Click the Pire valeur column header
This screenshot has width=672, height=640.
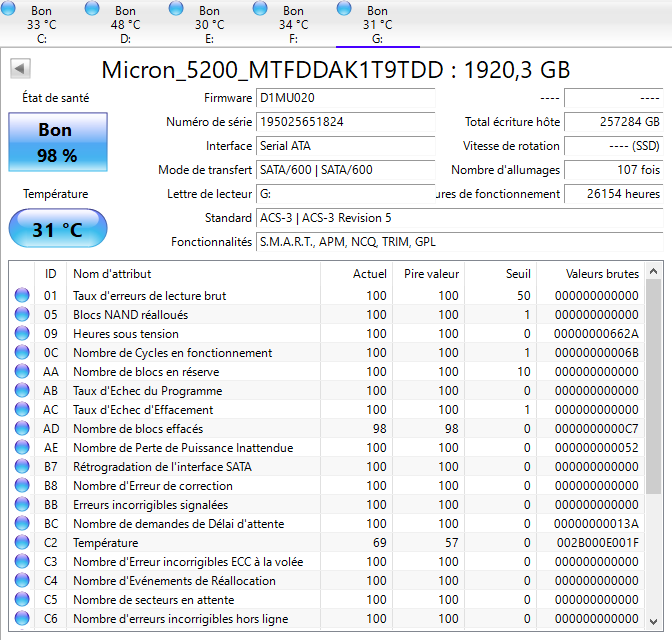(x=428, y=273)
